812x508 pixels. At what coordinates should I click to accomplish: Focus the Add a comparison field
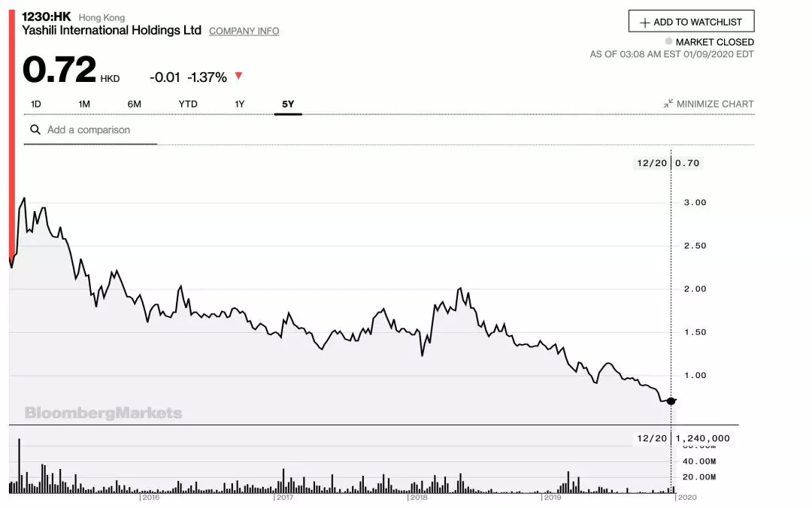pyautogui.click(x=98, y=130)
